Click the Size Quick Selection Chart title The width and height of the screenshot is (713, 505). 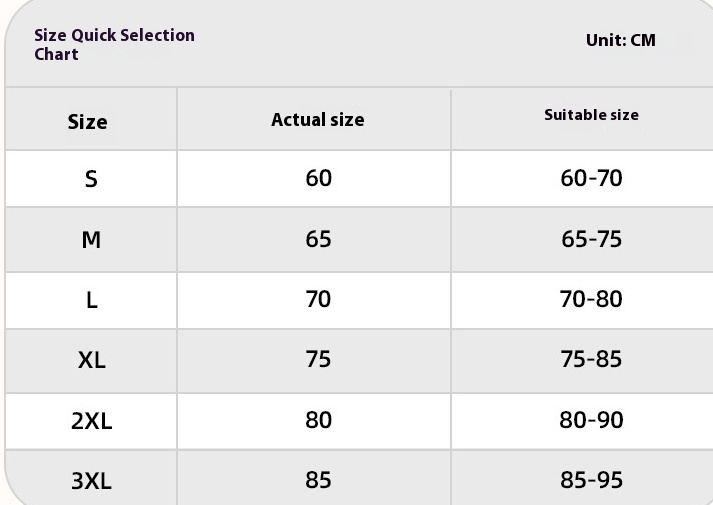[114, 44]
